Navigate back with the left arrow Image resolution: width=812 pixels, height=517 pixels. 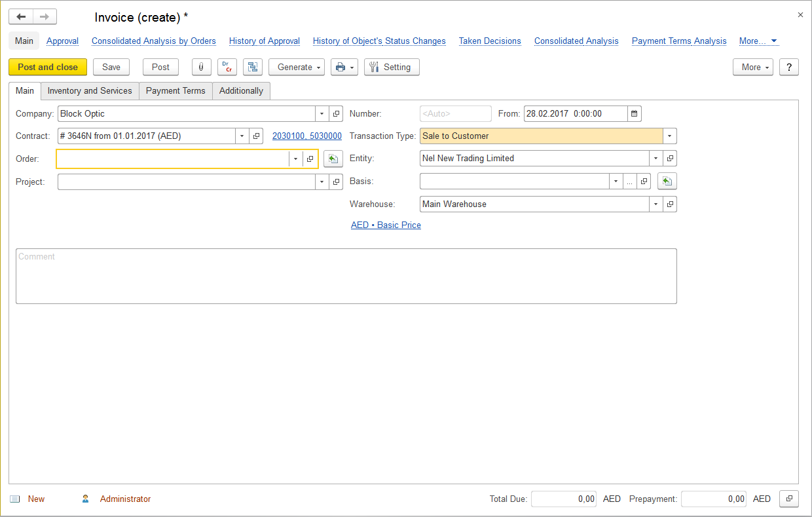click(x=21, y=17)
